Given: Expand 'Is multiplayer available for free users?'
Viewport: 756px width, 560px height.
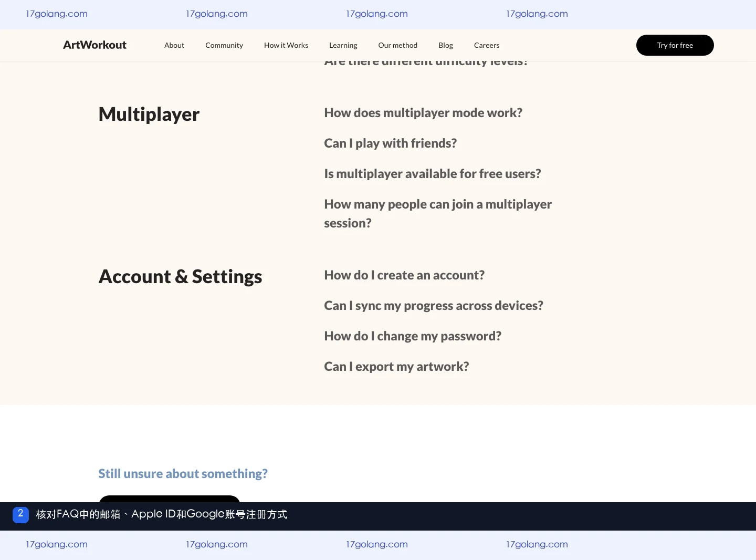Looking at the screenshot, I should tap(433, 174).
